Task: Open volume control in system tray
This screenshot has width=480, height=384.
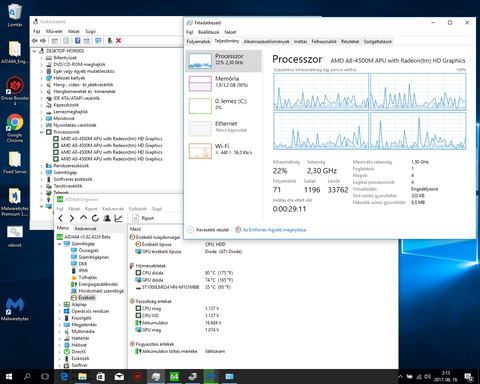Action: coord(427,377)
